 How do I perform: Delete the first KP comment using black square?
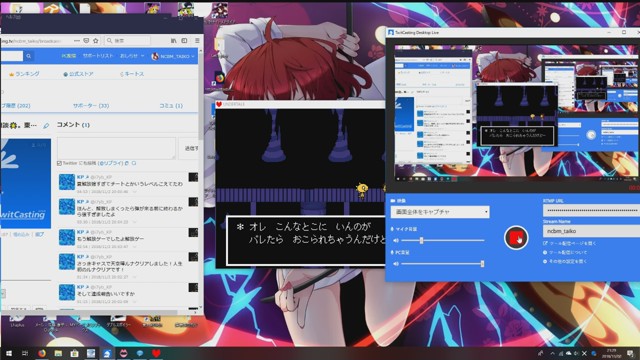click(193, 177)
